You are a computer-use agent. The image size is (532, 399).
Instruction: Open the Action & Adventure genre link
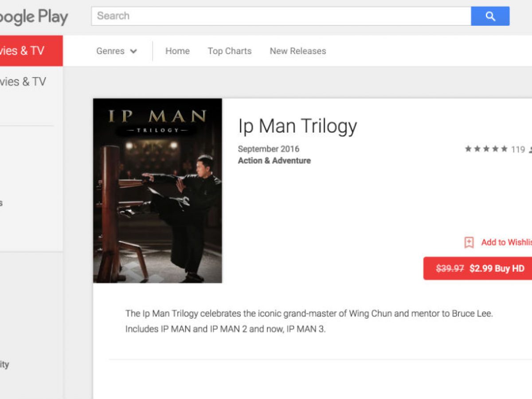[x=274, y=160]
